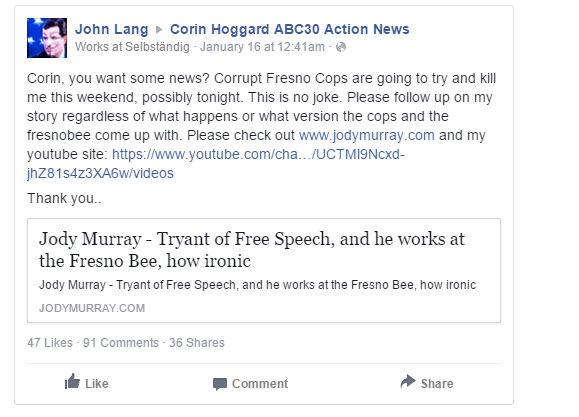View the 36 Shares
Screen dimensions: 579x417
click(197, 343)
